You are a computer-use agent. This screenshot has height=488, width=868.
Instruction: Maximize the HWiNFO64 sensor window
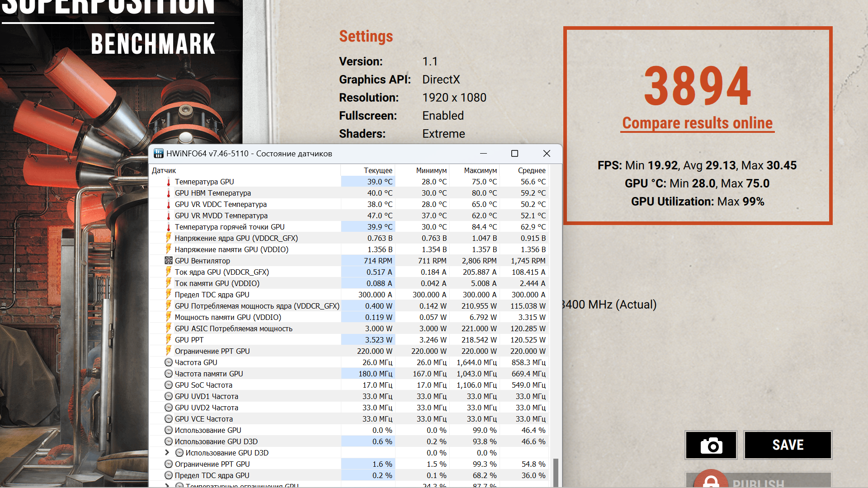(514, 154)
